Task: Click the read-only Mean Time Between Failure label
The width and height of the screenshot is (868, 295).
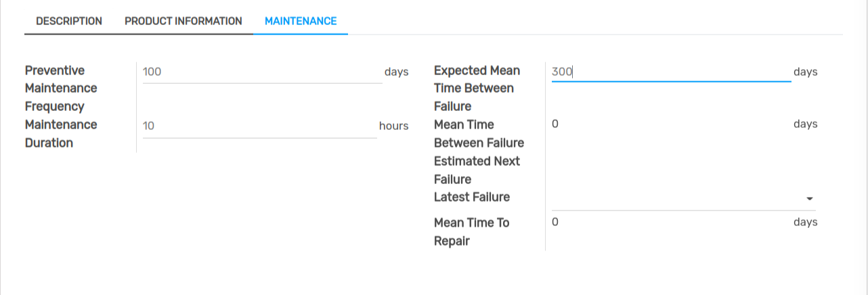Action: click(x=479, y=134)
